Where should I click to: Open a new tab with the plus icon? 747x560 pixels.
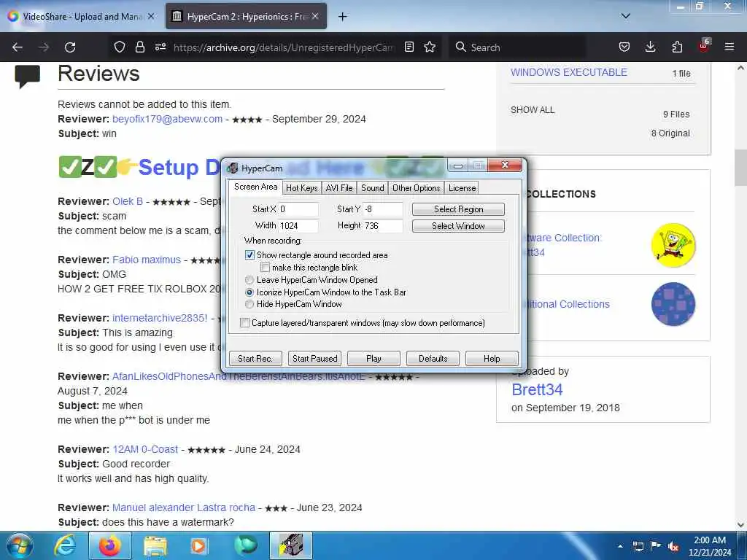(343, 17)
